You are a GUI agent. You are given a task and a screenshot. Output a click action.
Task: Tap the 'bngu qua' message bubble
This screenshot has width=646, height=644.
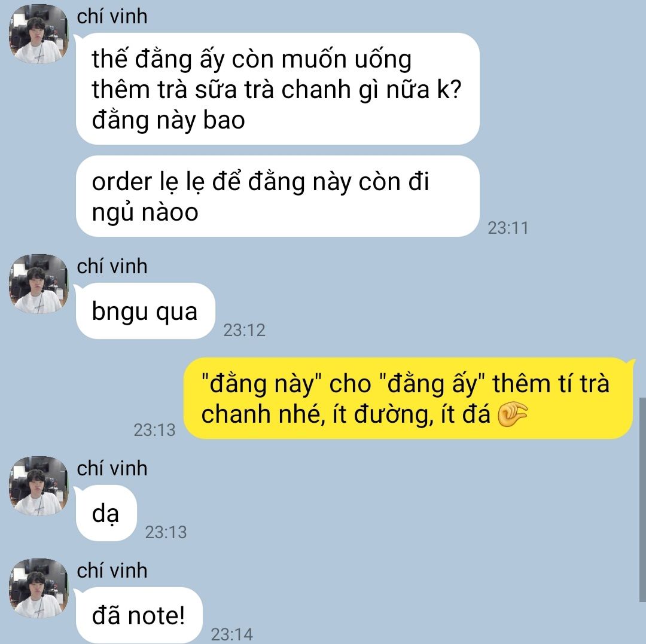click(x=145, y=312)
